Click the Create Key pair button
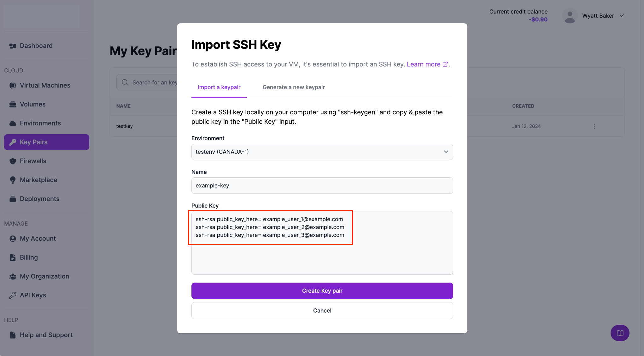Image resolution: width=644 pixels, height=356 pixels. click(x=322, y=291)
